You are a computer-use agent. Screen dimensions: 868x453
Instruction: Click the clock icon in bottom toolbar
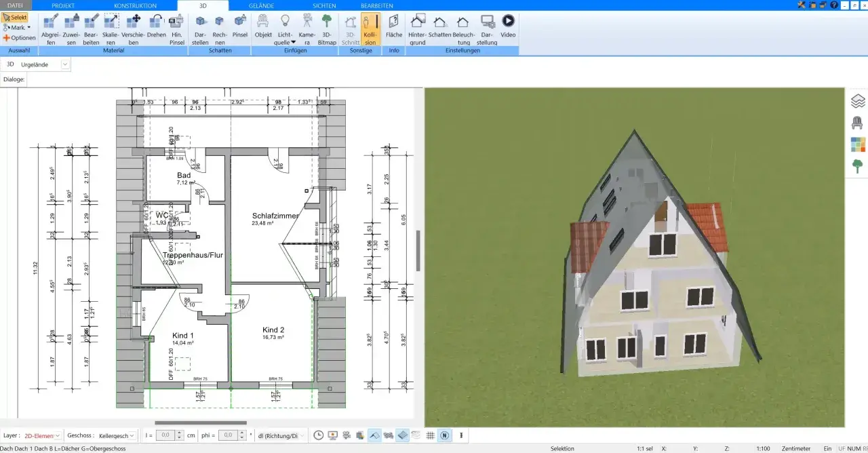coord(319,435)
